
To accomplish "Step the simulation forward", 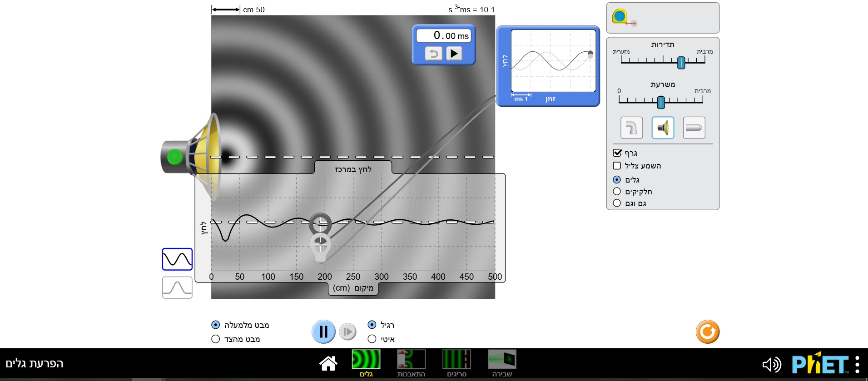I will [x=347, y=332].
